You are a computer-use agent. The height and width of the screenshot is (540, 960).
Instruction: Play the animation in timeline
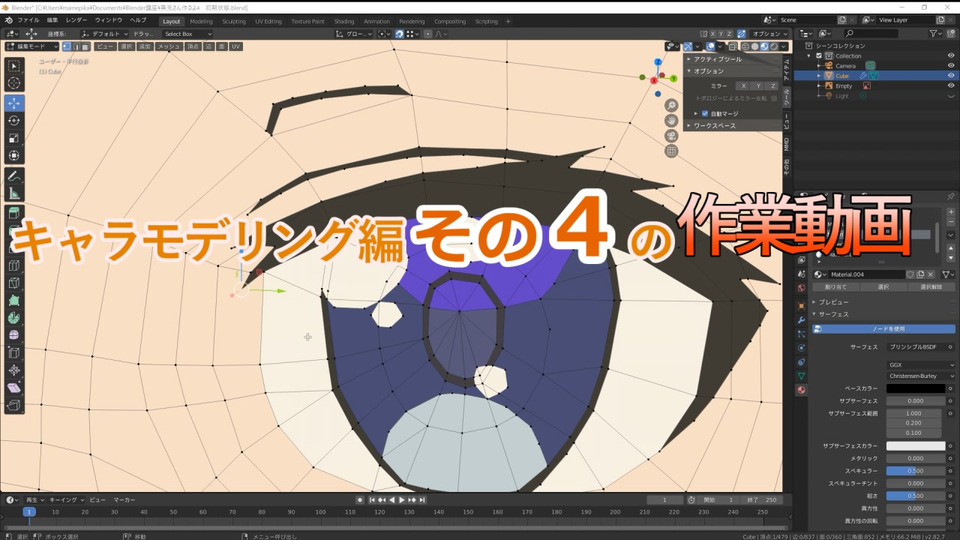(x=402, y=500)
